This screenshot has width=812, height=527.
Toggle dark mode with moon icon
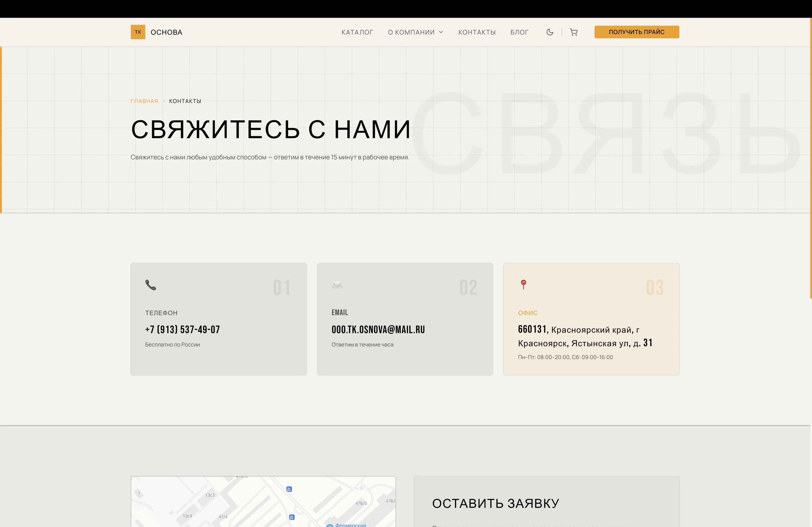click(x=550, y=32)
